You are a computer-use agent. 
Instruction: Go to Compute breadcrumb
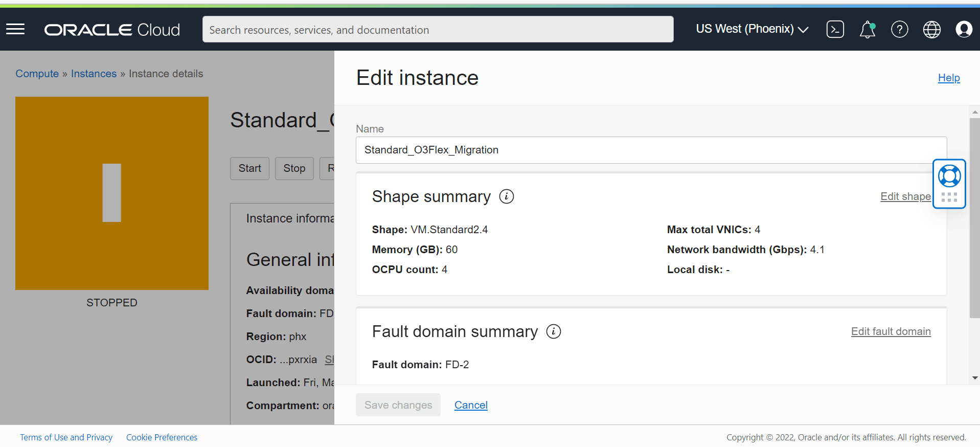[x=37, y=74]
